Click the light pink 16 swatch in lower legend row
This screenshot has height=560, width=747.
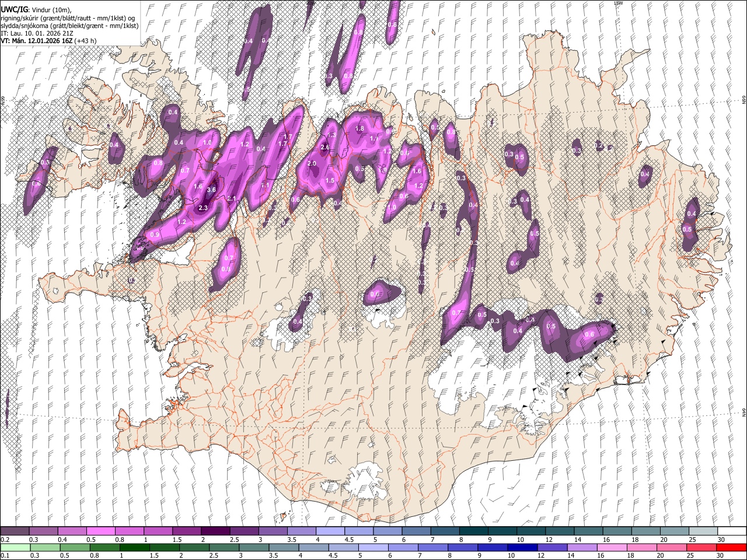pyautogui.click(x=612, y=547)
